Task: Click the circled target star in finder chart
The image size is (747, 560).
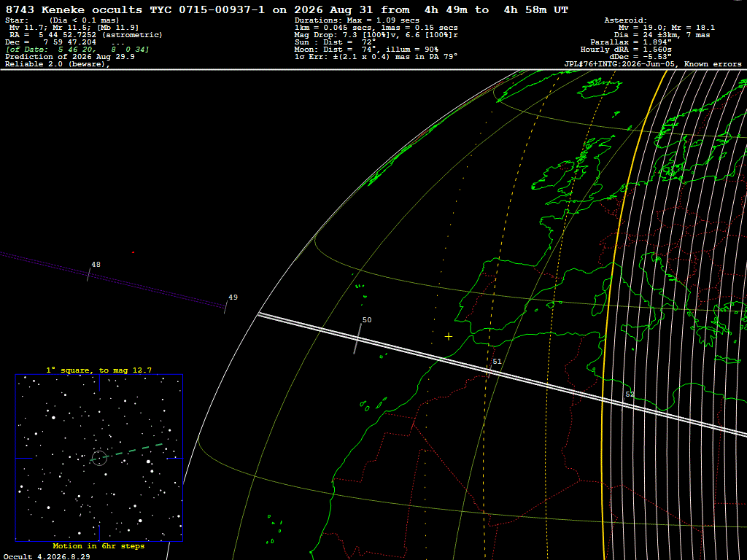Action: [99, 458]
